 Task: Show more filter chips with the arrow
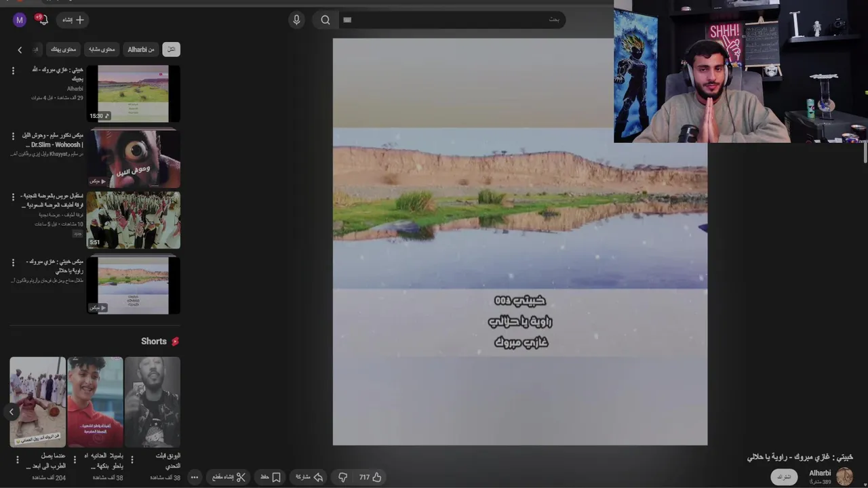tap(20, 49)
